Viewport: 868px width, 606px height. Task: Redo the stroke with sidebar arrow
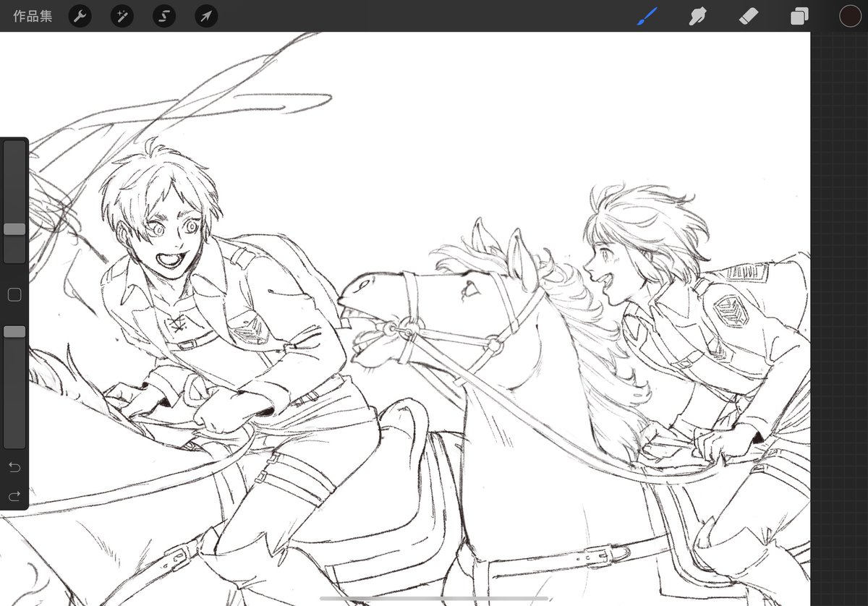(x=14, y=496)
